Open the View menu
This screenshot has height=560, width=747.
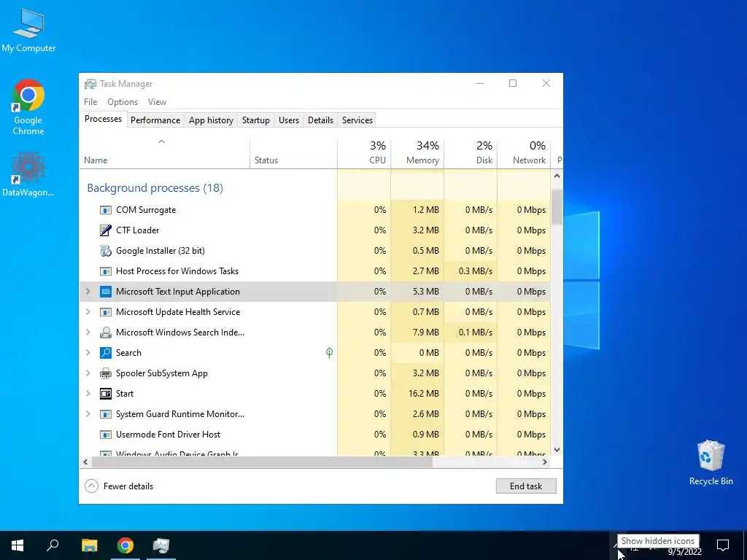pyautogui.click(x=157, y=102)
